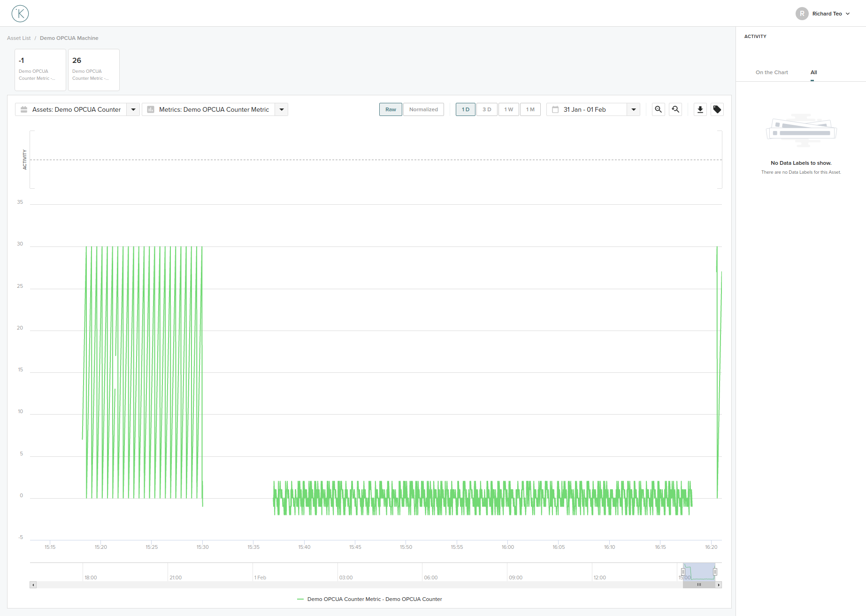Select the All tab in the Activity panel

click(813, 72)
